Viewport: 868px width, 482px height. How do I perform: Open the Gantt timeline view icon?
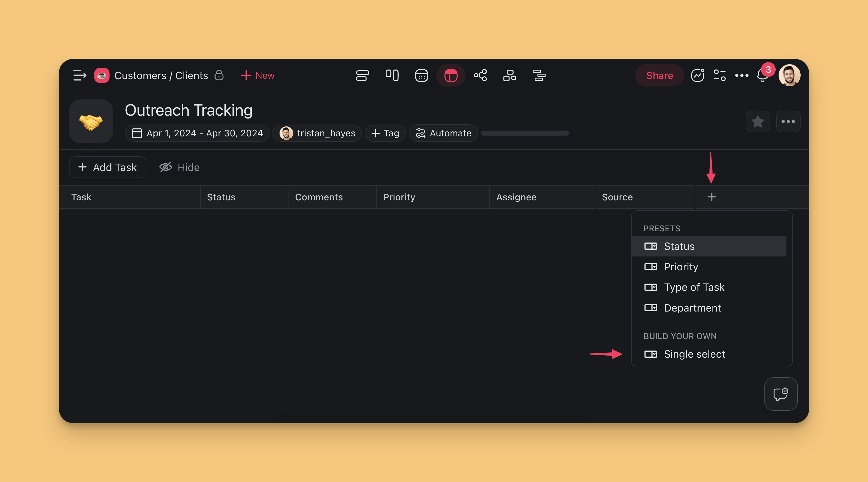pos(539,76)
